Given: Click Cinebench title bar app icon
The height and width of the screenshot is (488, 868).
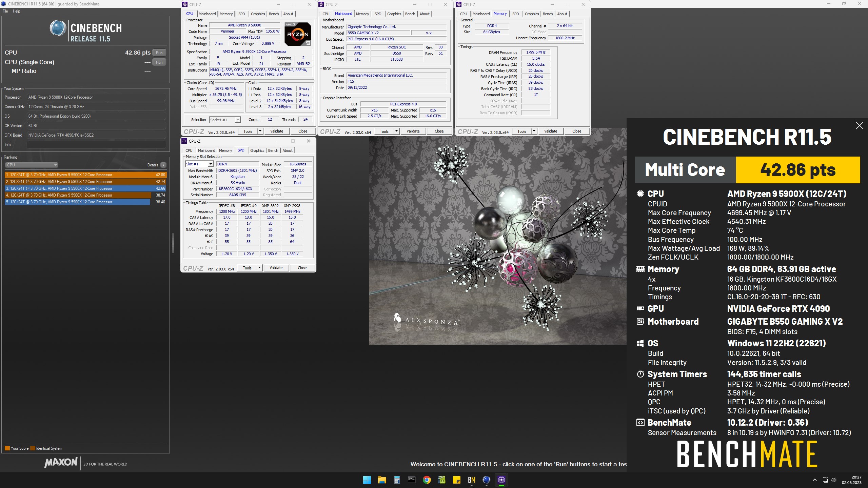Looking at the screenshot, I should [4, 4].
